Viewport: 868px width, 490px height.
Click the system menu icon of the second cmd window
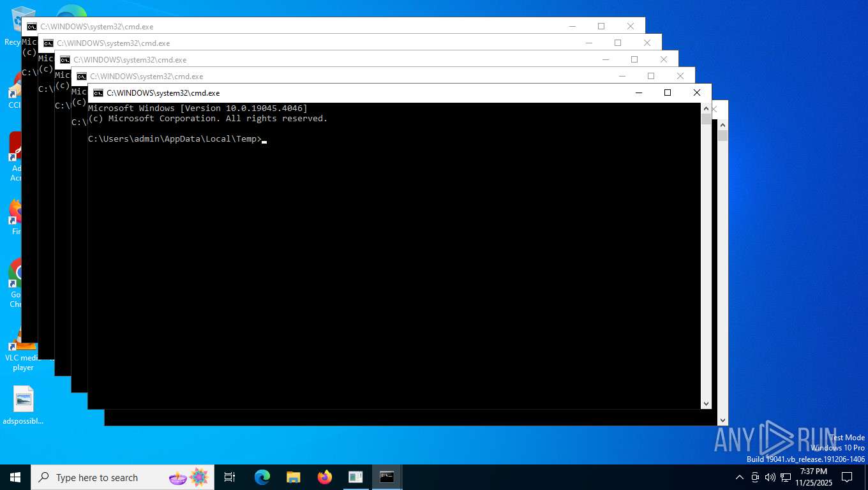pyautogui.click(x=81, y=76)
